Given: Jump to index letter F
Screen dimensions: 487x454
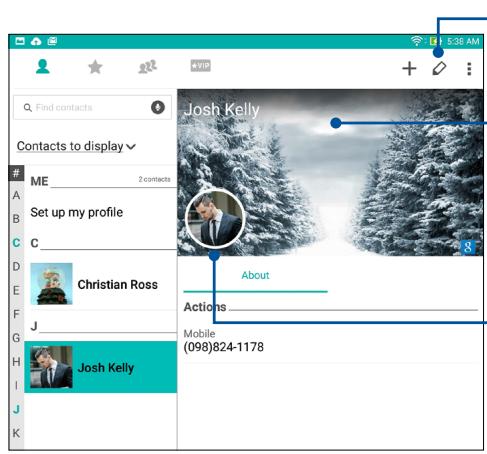Looking at the screenshot, I should pos(16,314).
